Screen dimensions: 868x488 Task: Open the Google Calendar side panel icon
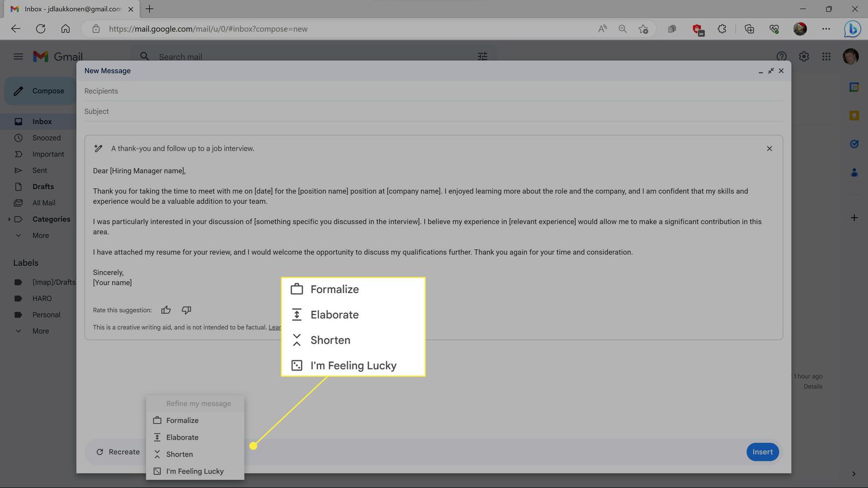tap(854, 87)
